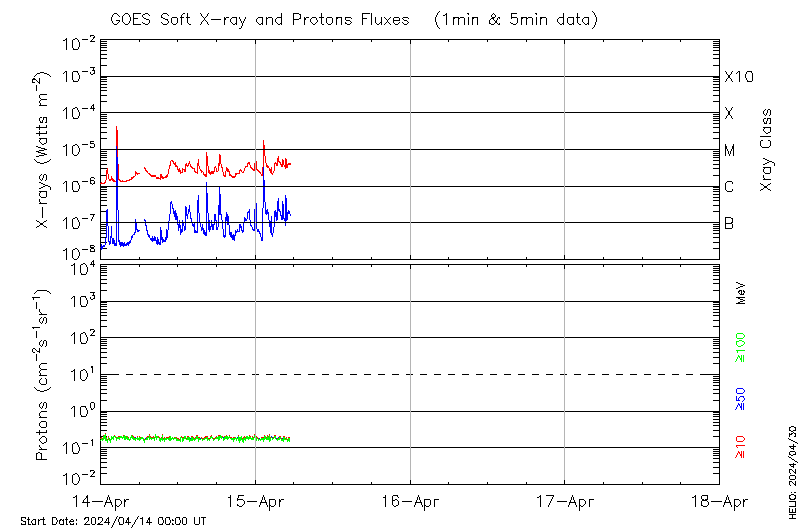Click the 'HELIO: 2024/04/30' vertical stamp
This screenshot has height=530, width=800.
click(x=790, y=468)
